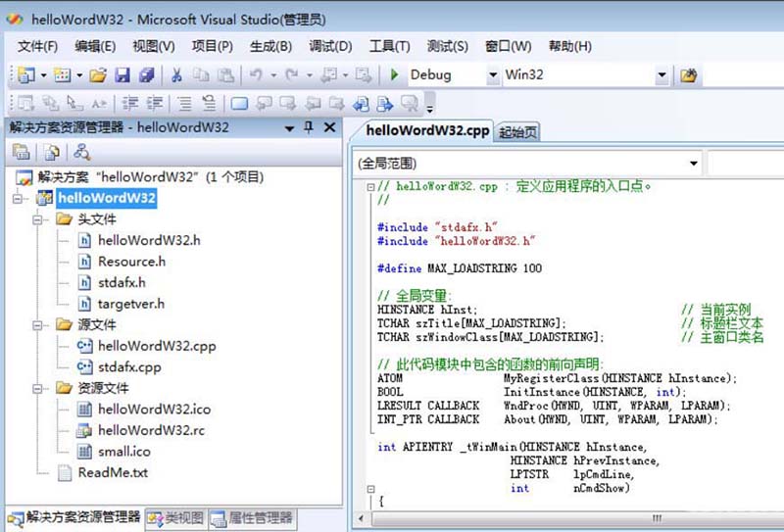Image resolution: width=784 pixels, height=532 pixels.
Task: Switch to the helloWordW32.cpp editor tab
Action: [x=427, y=130]
